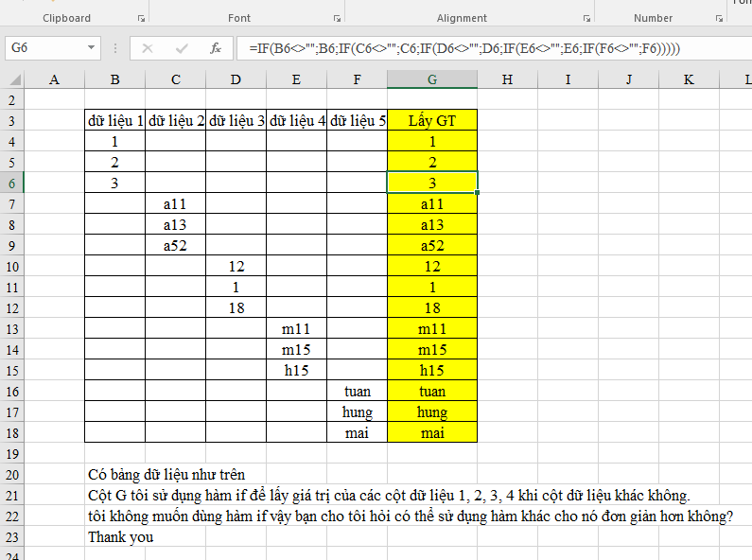This screenshot has width=752, height=560.
Task: Select row 23 header
Action: (x=12, y=537)
